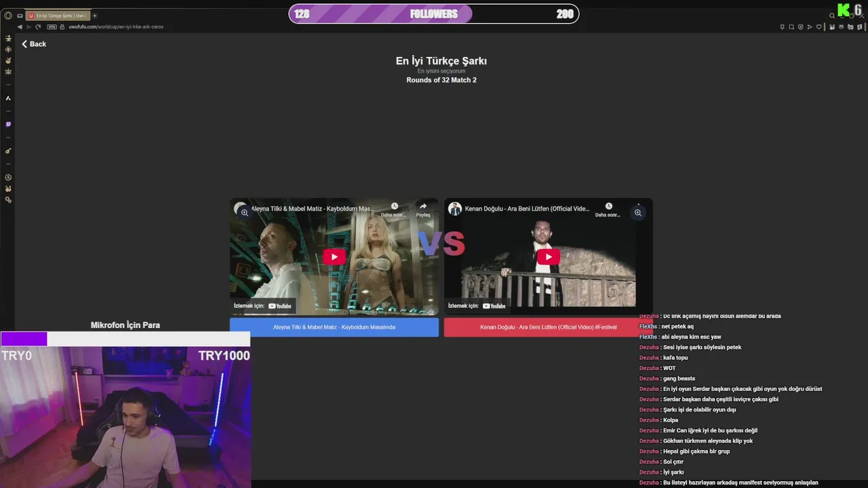Click the streamer webcam overlay
This screenshot has width=868, height=488.
point(125,418)
